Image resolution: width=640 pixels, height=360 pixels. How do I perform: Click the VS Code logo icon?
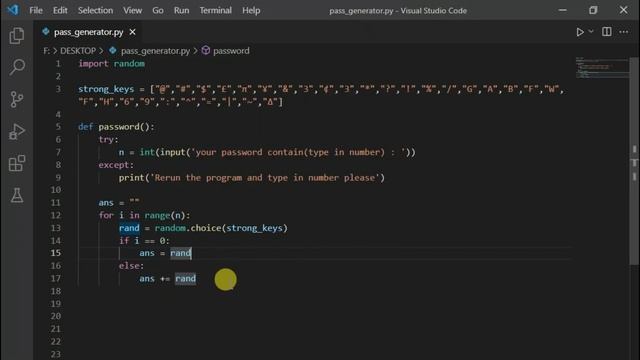pyautogui.click(x=13, y=9)
